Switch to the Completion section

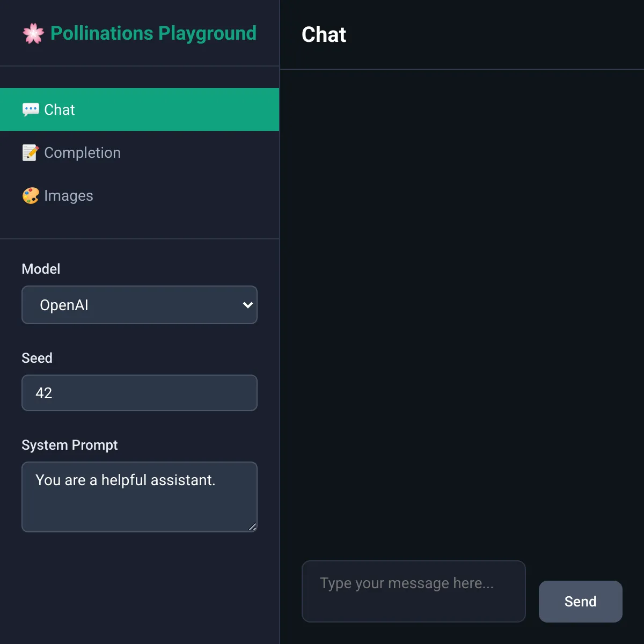pos(140,152)
